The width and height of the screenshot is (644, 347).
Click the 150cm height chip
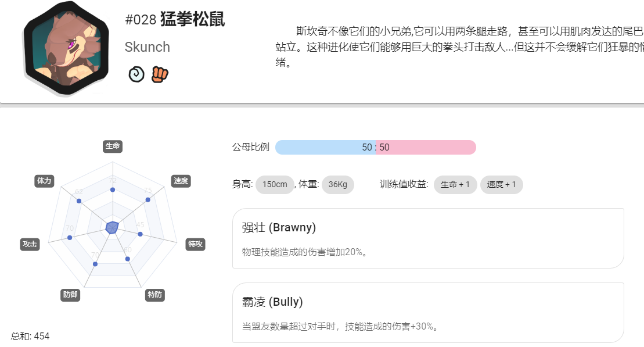point(275,185)
